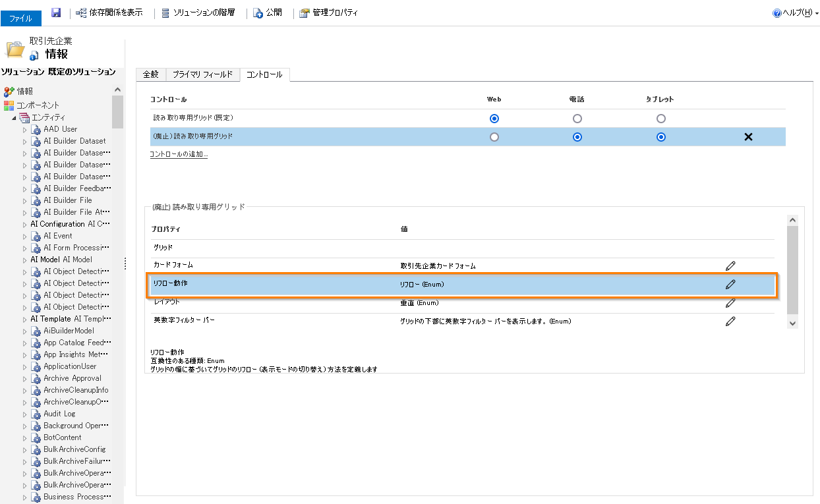This screenshot has width=820, height=504.
Task: Click the 依存関係を表示 toolbar icon
Action: pyautogui.click(x=82, y=13)
